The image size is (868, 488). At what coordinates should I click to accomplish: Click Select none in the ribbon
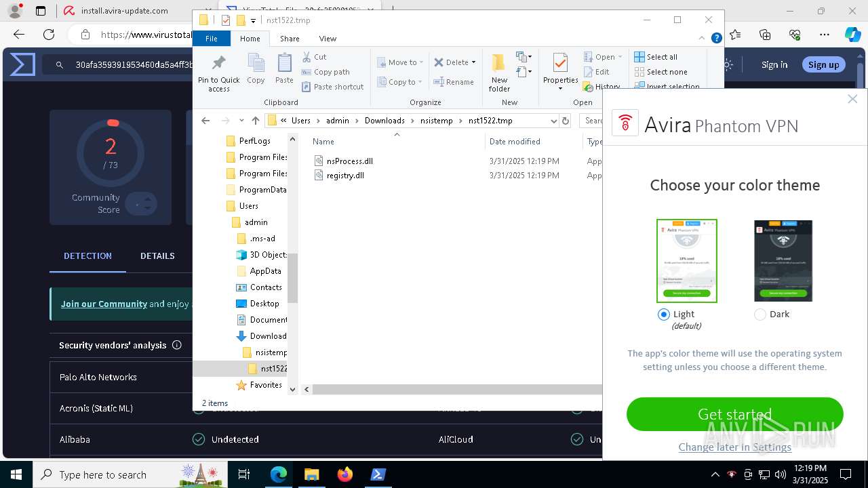pos(660,72)
